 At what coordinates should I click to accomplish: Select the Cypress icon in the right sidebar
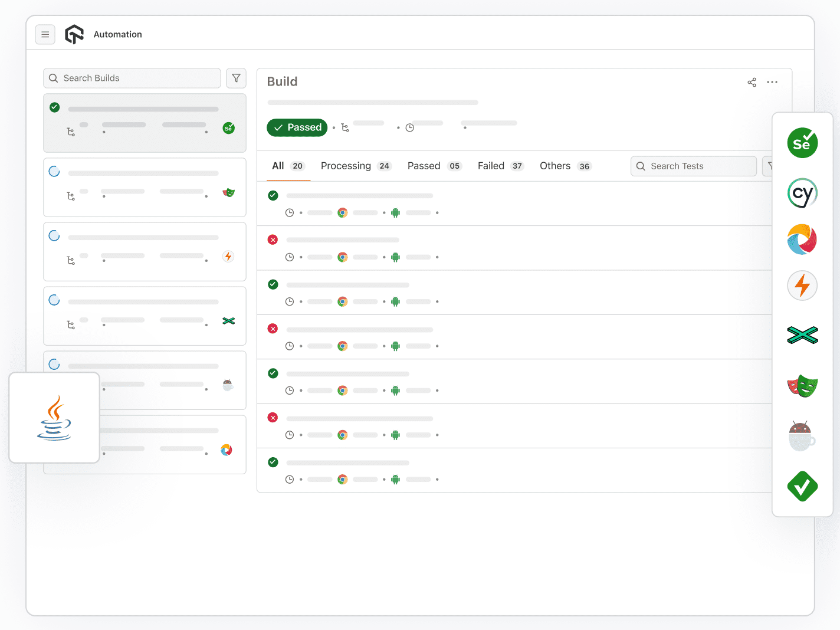click(802, 193)
